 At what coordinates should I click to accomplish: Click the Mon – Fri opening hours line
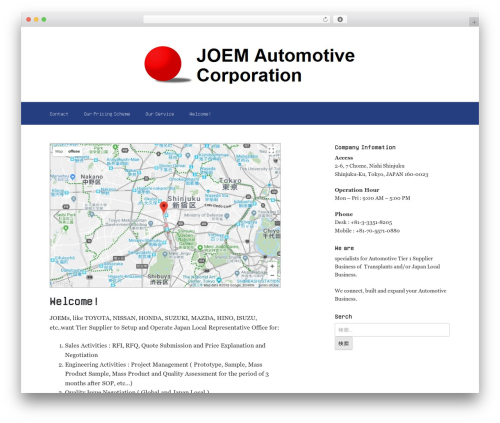point(372,198)
